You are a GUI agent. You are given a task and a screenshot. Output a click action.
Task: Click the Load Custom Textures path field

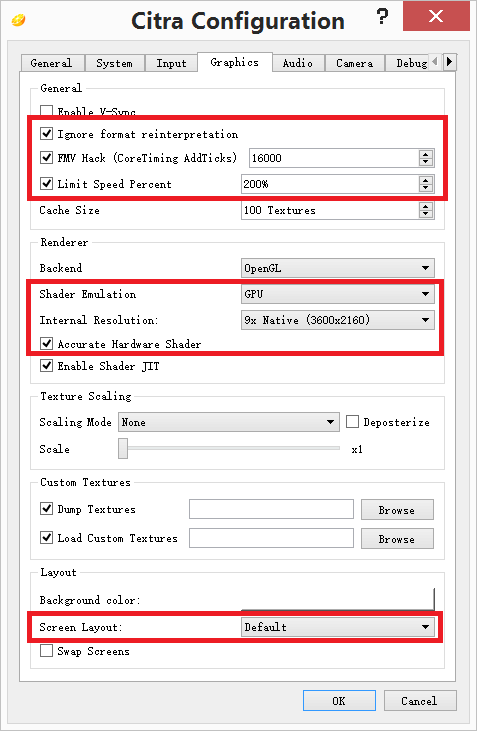coord(271,538)
